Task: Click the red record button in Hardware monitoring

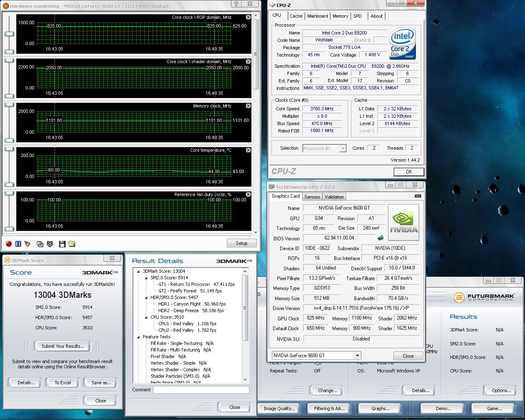Action: coord(9,244)
